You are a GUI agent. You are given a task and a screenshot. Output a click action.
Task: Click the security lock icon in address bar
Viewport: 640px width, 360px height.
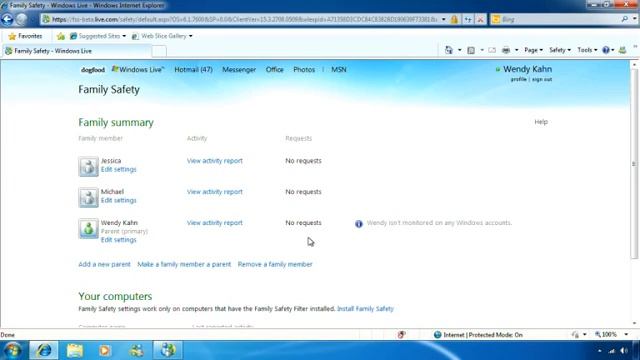coord(454,19)
